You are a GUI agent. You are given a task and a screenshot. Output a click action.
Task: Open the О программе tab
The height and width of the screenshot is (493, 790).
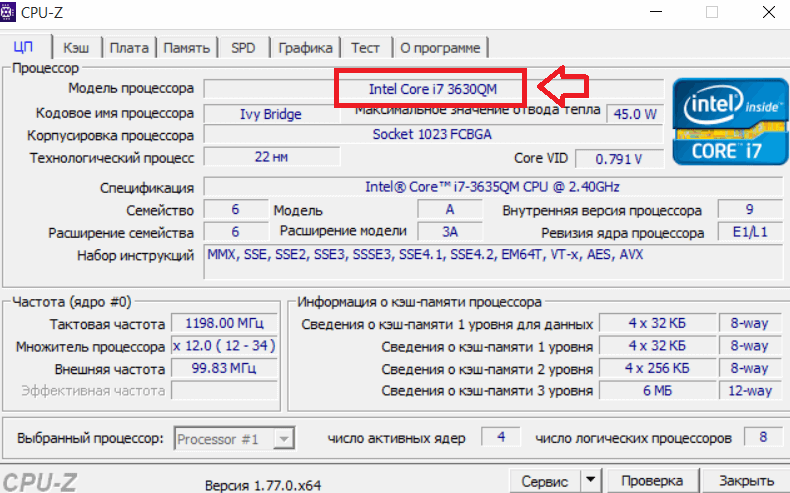tap(440, 48)
